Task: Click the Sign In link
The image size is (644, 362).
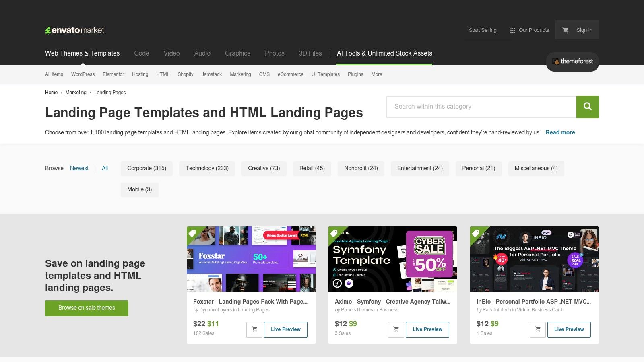Action: point(584,30)
